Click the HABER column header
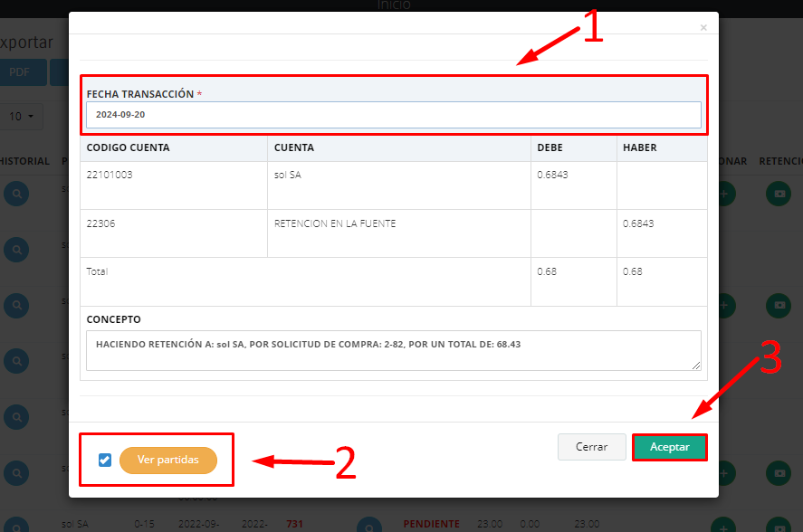This screenshot has width=803, height=532. click(640, 147)
